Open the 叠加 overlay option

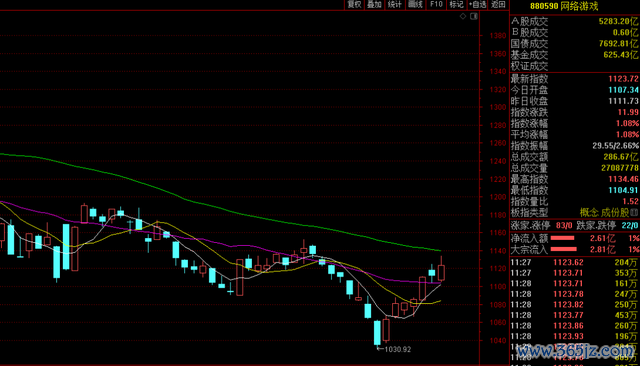click(374, 4)
